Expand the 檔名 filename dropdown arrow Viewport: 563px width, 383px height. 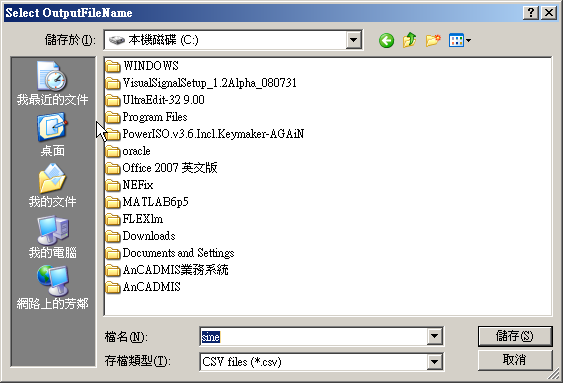434,336
